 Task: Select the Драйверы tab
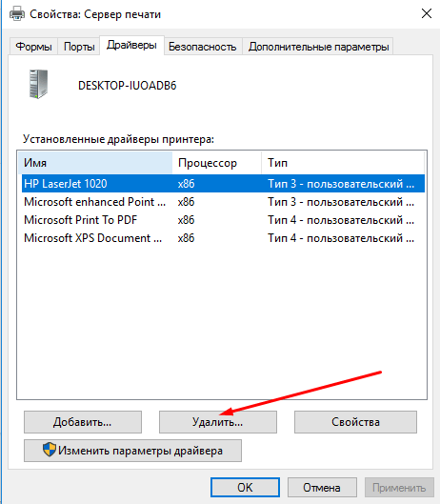[x=131, y=45]
